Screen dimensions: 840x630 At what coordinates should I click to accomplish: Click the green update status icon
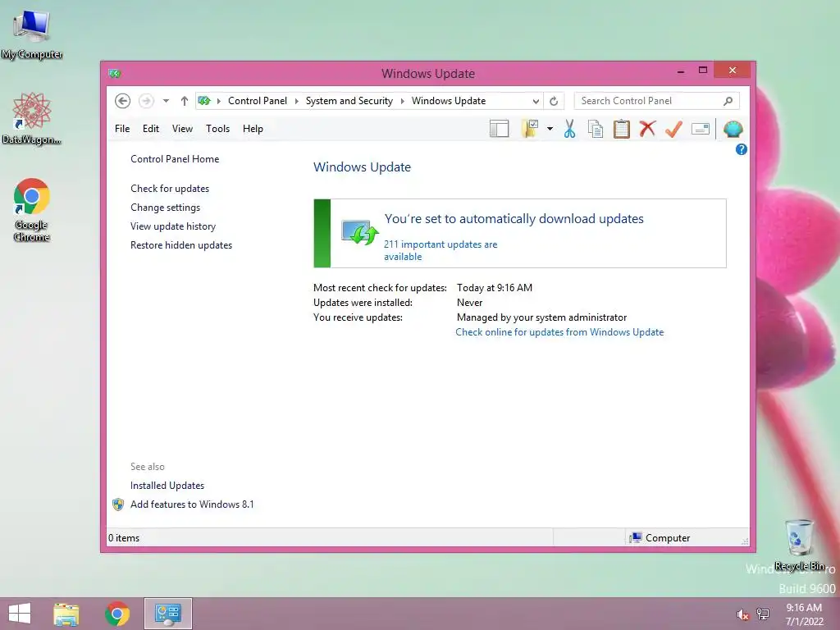click(x=360, y=232)
